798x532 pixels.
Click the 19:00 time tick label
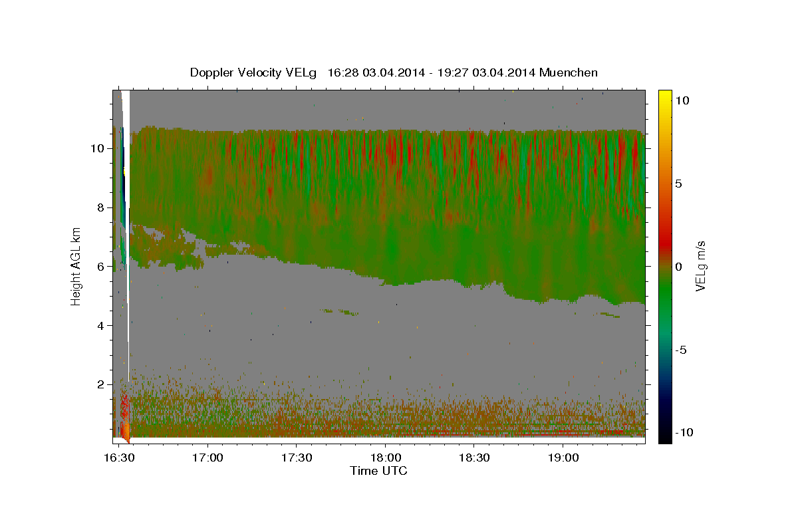563,458
